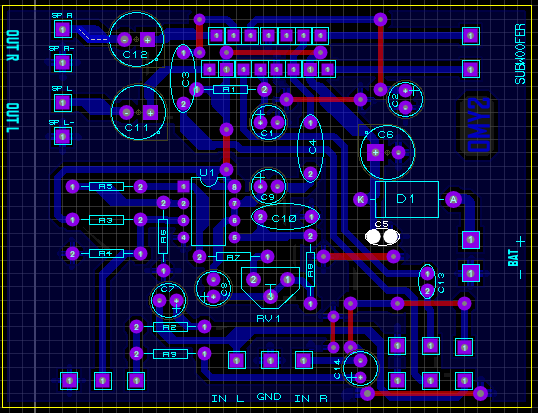Click the RV1 potentiometer footprint

270,287
